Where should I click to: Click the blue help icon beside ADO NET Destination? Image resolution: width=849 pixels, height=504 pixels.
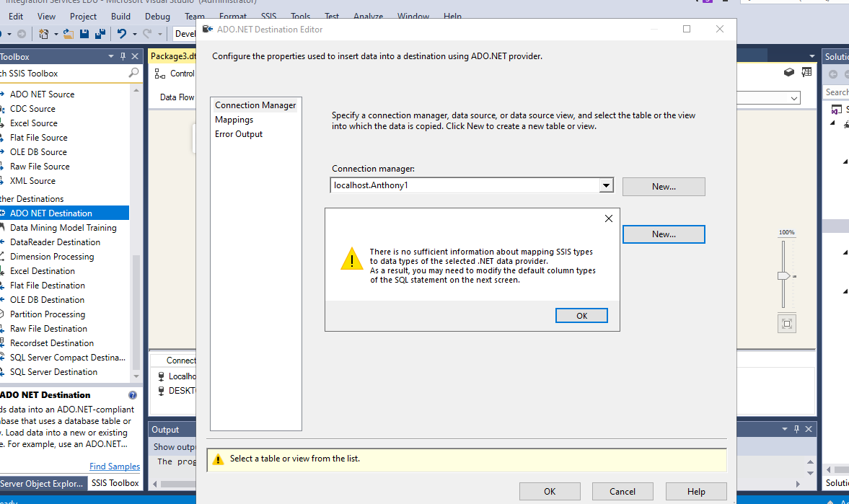pyautogui.click(x=133, y=395)
